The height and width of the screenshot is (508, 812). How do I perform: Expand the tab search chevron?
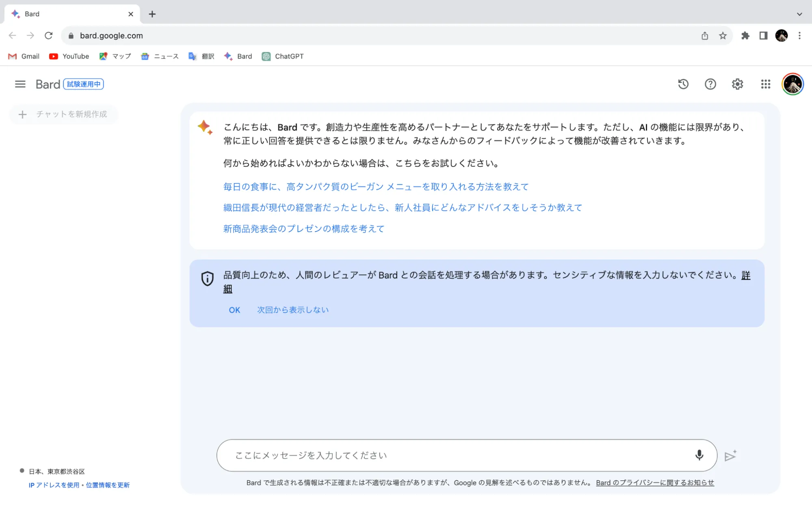click(799, 14)
